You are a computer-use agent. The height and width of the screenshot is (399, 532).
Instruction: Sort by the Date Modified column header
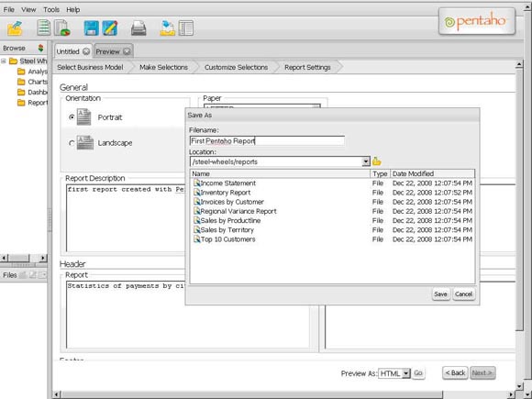pos(433,173)
